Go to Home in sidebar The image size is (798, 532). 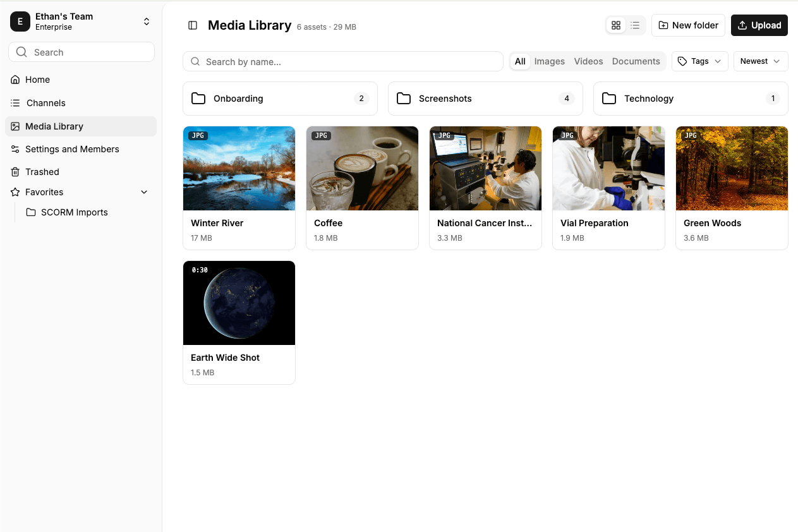tap(81, 80)
